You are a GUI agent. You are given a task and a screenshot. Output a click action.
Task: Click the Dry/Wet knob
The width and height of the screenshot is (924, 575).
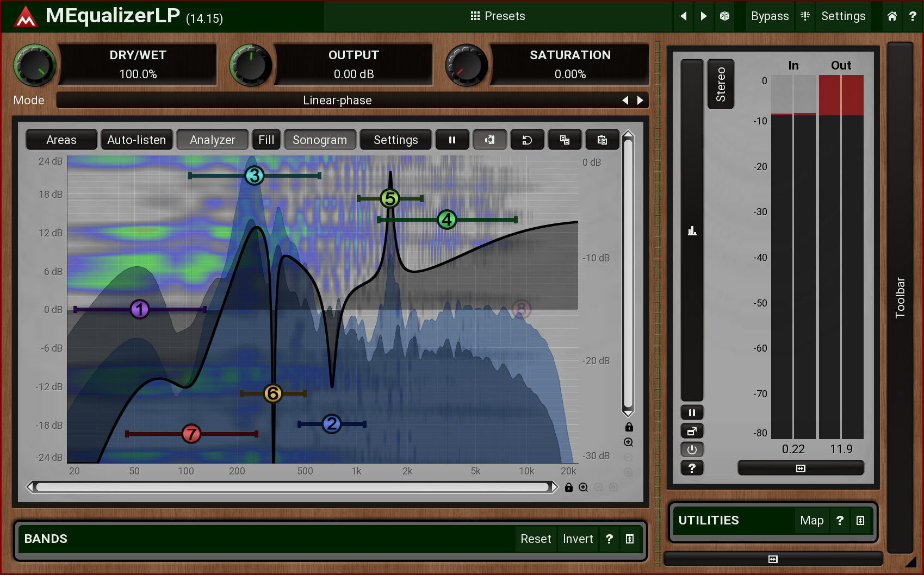35,65
